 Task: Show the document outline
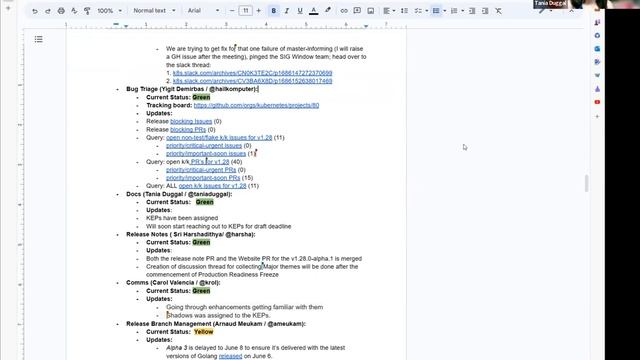click(x=38, y=39)
